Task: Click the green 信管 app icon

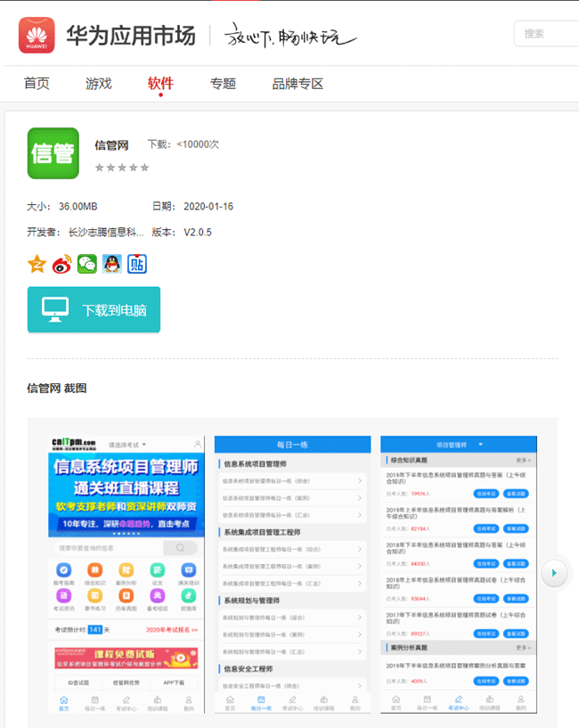Action: pos(53,153)
